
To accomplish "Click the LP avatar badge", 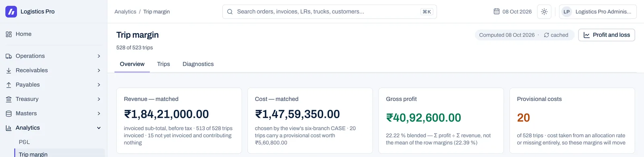I will pyautogui.click(x=567, y=12).
